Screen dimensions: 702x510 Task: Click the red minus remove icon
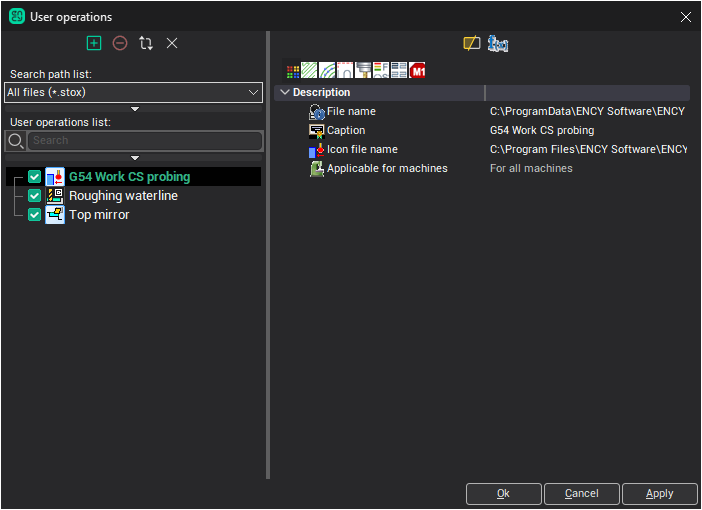[120, 43]
